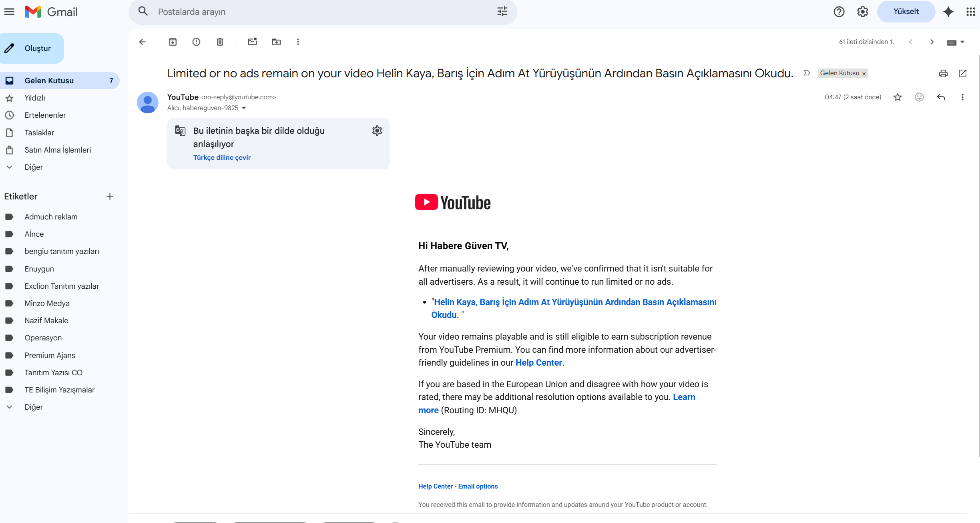Image resolution: width=980 pixels, height=523 pixels.
Task: Open the main menu hamburger icon
Action: click(9, 12)
